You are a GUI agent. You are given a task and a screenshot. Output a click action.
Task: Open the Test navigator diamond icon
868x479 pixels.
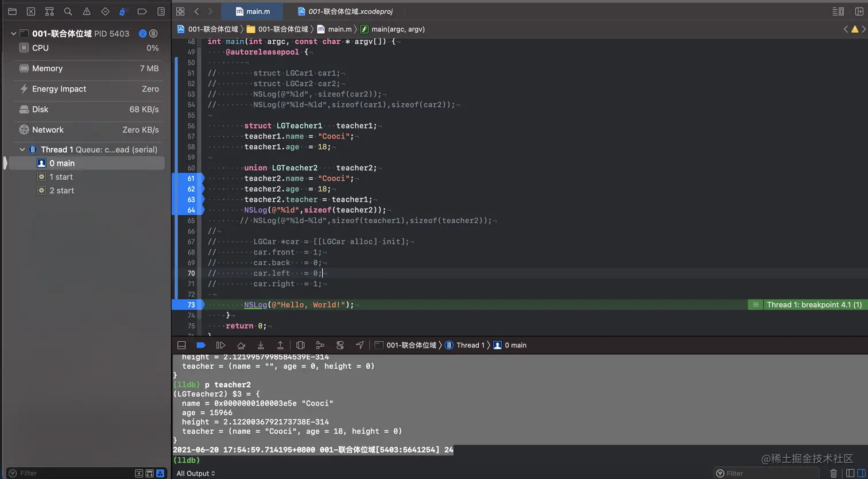click(x=105, y=11)
